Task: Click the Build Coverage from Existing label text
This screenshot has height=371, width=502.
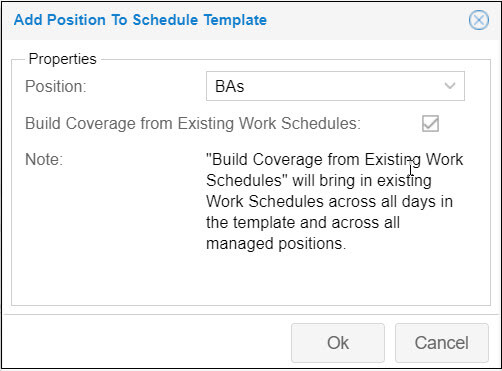Action: [x=193, y=123]
